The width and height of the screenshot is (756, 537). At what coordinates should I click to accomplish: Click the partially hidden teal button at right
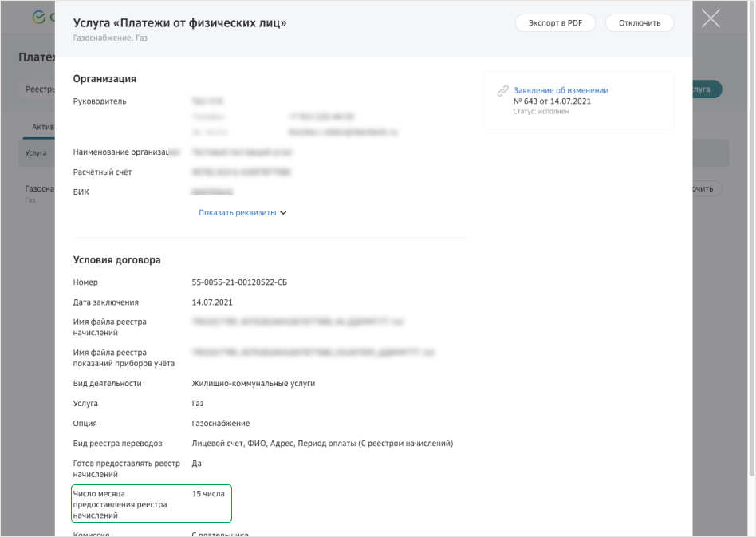tap(707, 89)
